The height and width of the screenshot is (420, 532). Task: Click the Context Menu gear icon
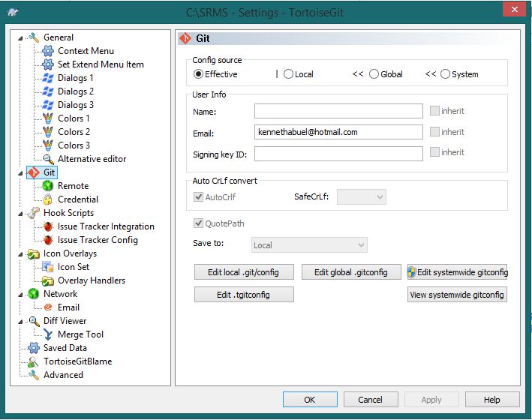pos(48,51)
